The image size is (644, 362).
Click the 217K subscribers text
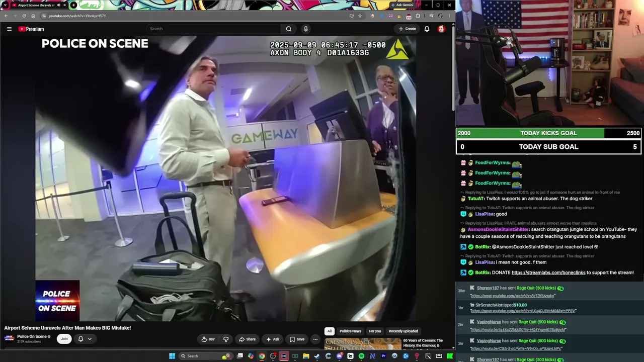[x=29, y=342]
